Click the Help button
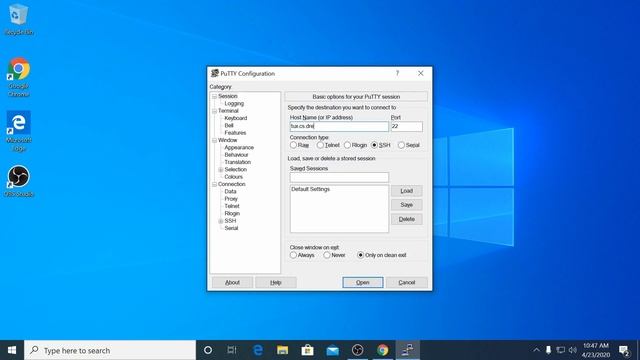This screenshot has width=640, height=360. click(276, 282)
